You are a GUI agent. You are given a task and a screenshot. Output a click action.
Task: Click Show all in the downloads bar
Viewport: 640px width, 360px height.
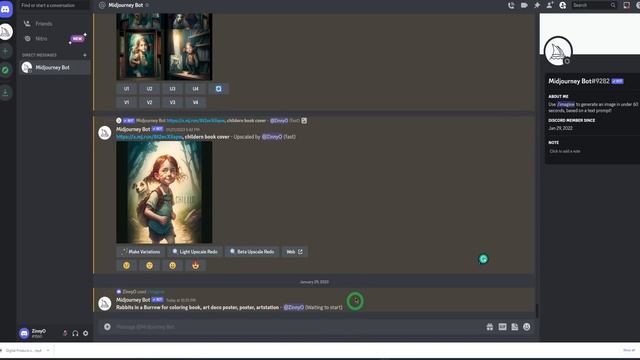(x=629, y=350)
